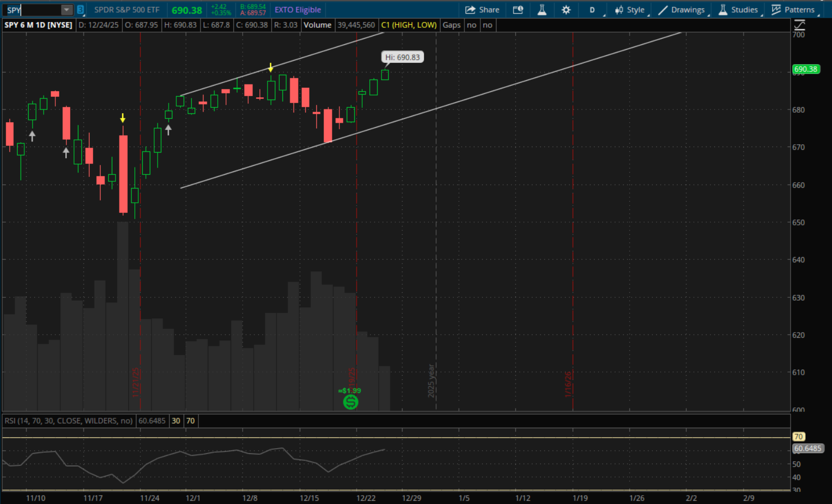Click the price axis scale icon
Screen dimensions: 832x504
point(799,25)
